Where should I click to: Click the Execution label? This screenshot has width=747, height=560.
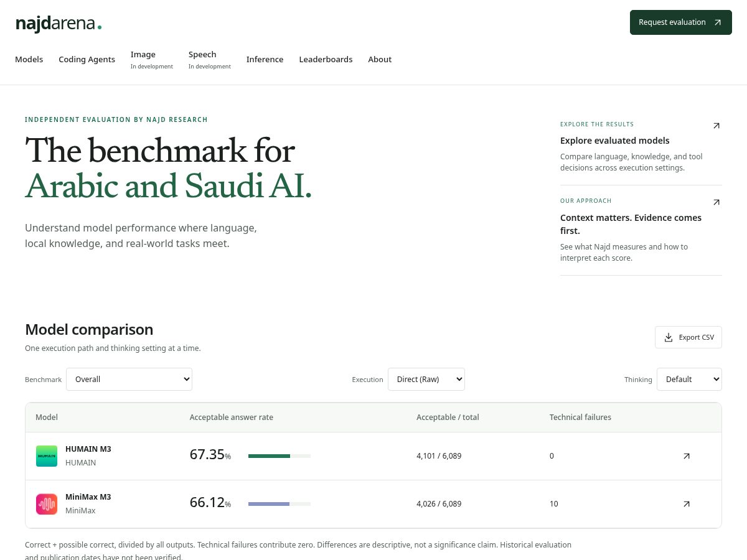click(x=367, y=380)
